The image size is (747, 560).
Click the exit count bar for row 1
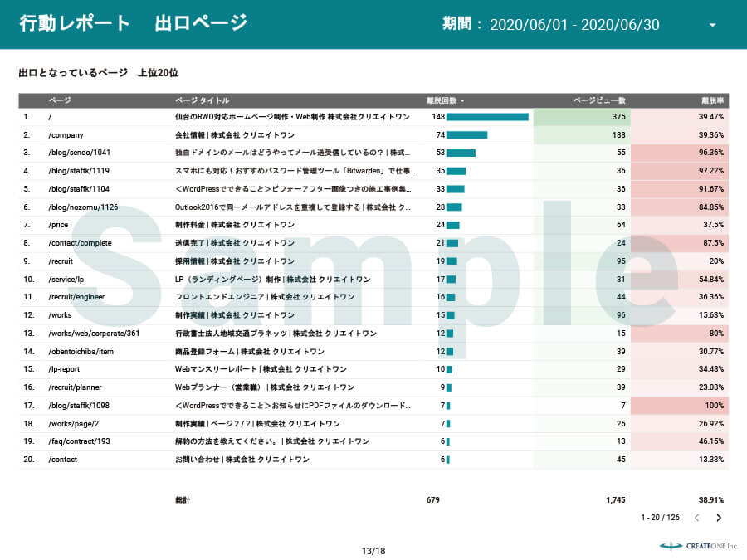[x=487, y=117]
